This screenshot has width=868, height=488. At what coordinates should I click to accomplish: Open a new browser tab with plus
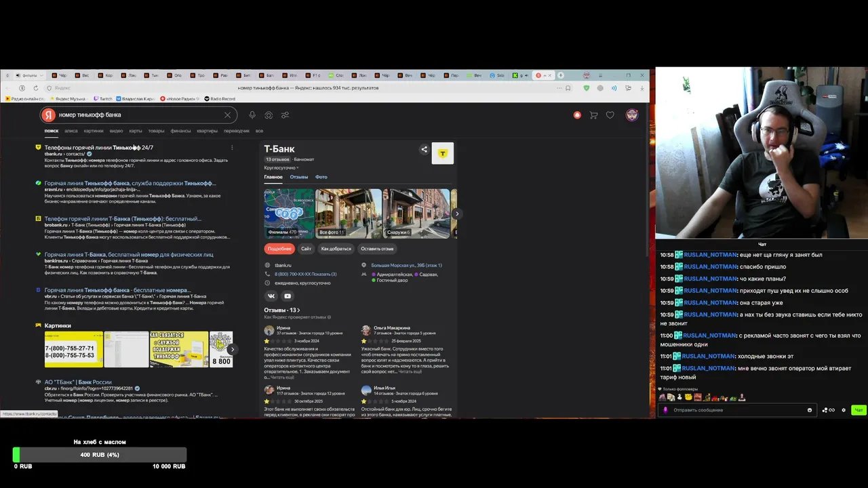pos(560,75)
